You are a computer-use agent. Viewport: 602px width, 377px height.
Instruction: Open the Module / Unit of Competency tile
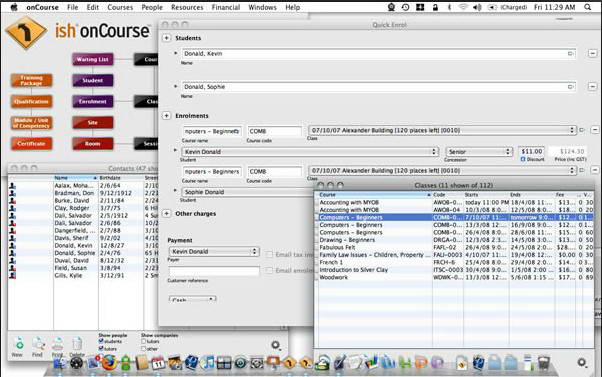[x=31, y=122]
